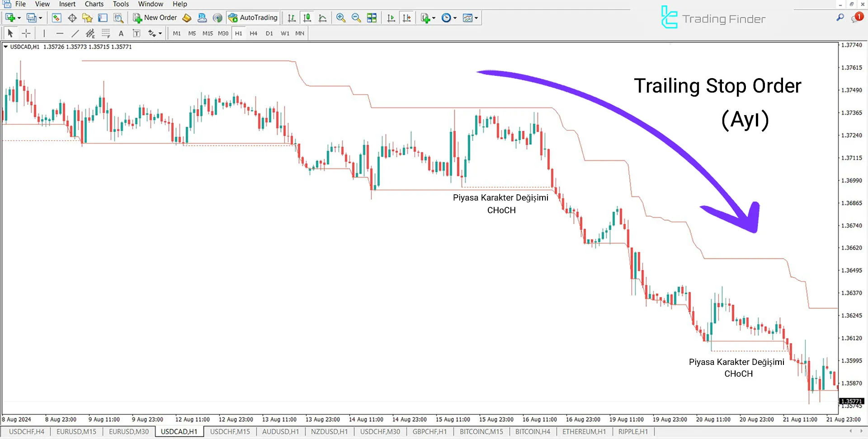This screenshot has width=868, height=439.
Task: Select H1 timeframe
Action: 239,33
